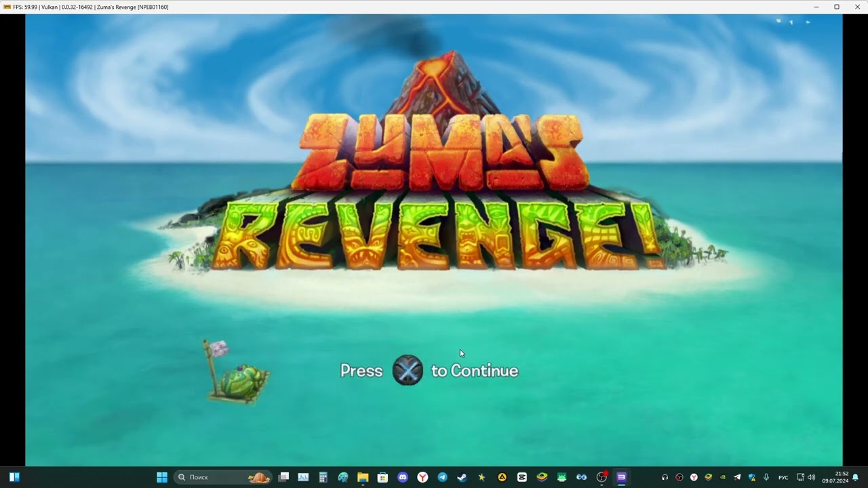Screen dimensions: 868x488
Task: Switch input language via "РУС" indicator
Action: (783, 477)
